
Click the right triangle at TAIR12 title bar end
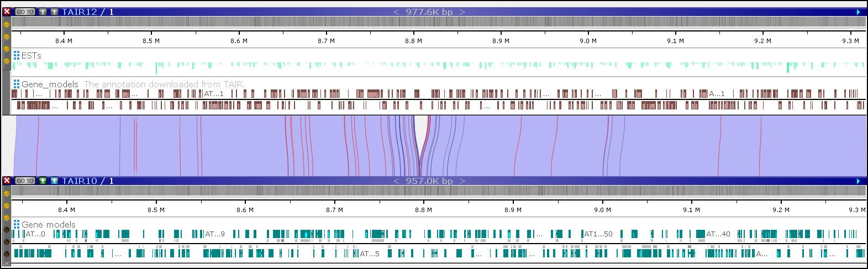[858, 12]
